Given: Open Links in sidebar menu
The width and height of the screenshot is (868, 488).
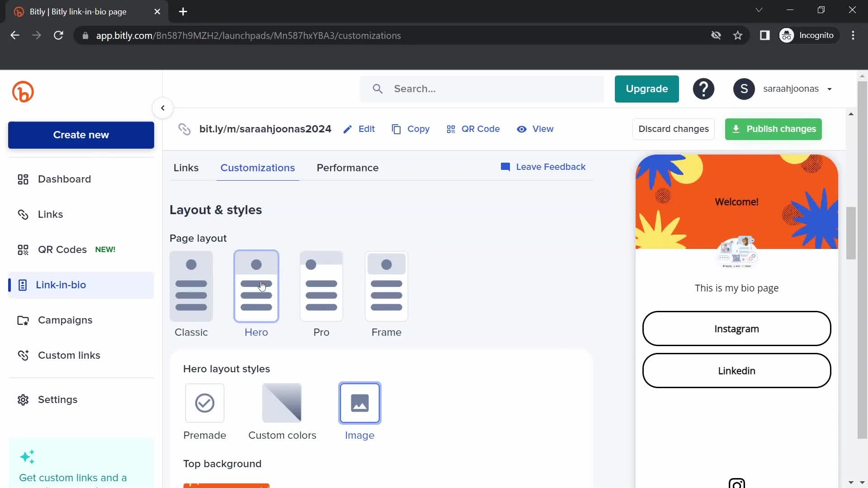Looking at the screenshot, I should (x=81, y=214).
